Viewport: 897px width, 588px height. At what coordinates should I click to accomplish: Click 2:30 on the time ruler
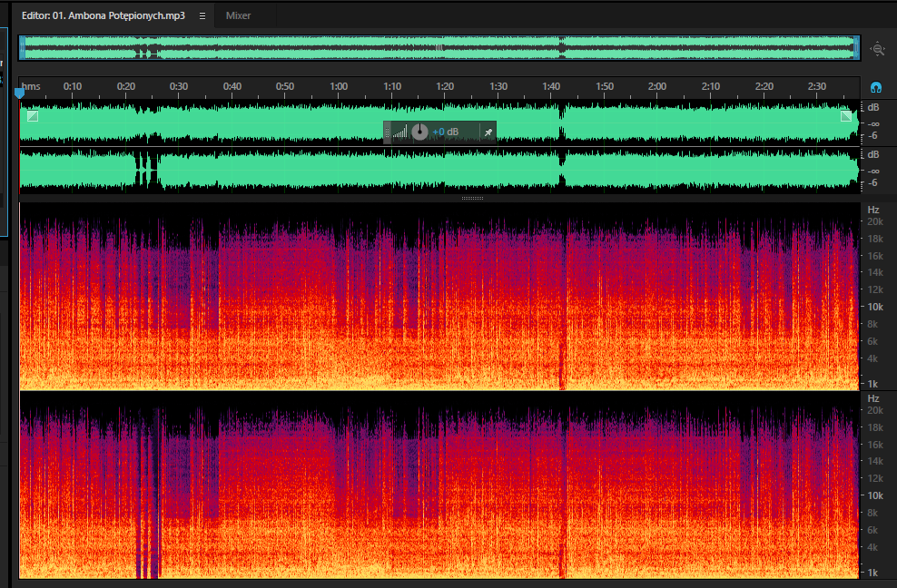click(817, 86)
